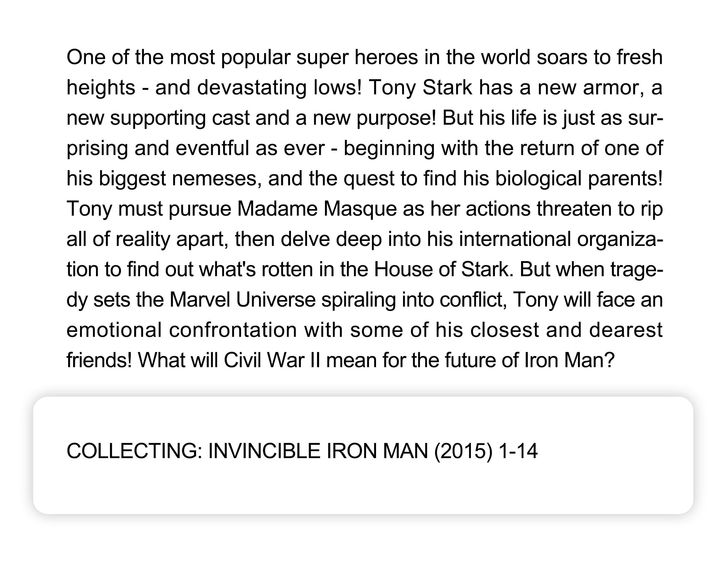The image size is (728, 573).
Task: Click the issue range "1-14"
Action: 518,451
